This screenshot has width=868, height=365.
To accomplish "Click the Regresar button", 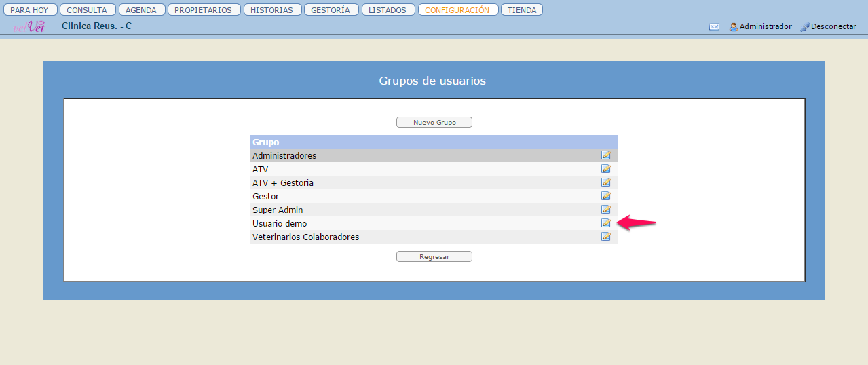I will (434, 256).
